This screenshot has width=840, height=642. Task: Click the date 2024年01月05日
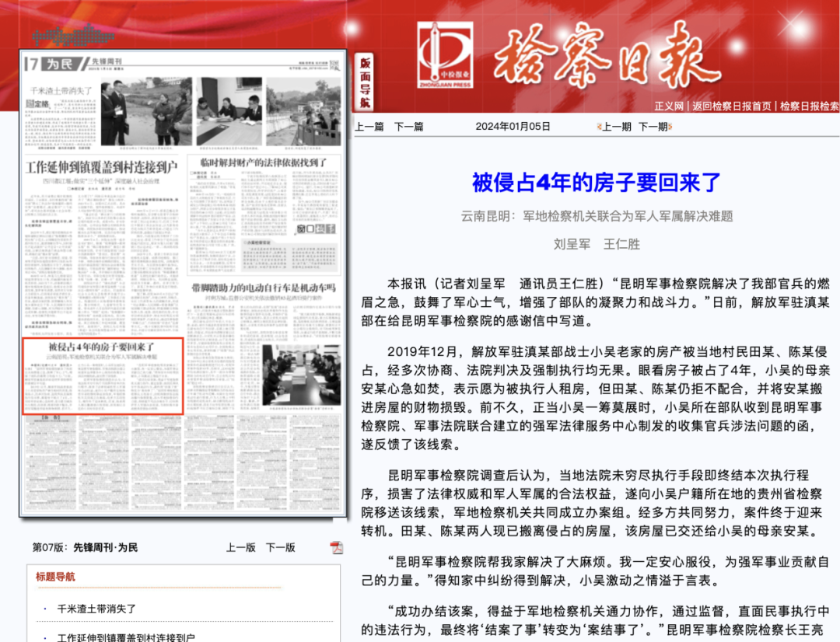(x=514, y=126)
